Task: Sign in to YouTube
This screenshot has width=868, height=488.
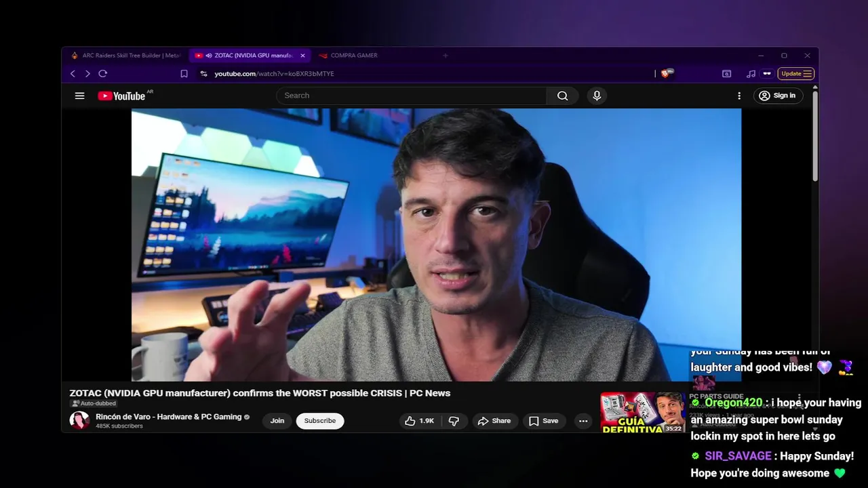Action: pyautogui.click(x=777, y=96)
